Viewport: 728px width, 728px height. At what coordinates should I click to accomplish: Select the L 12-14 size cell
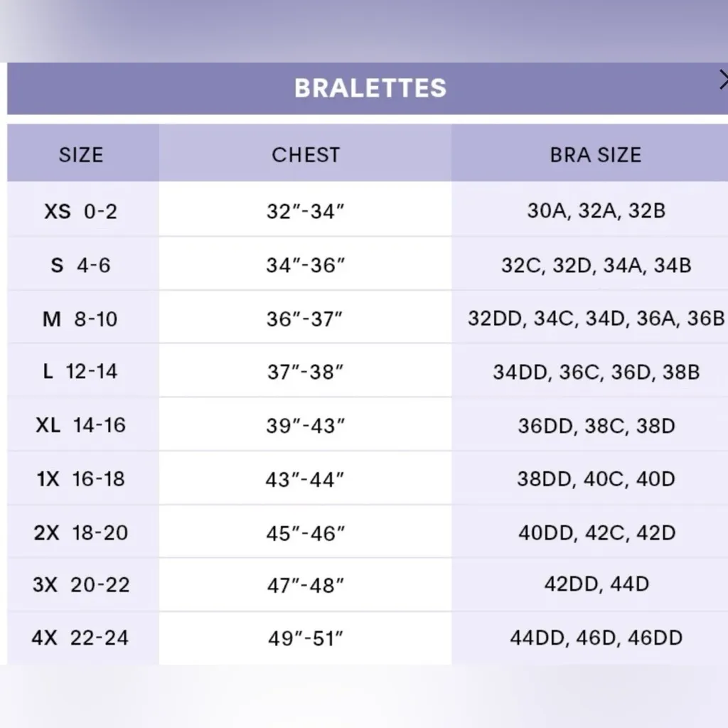click(x=81, y=371)
